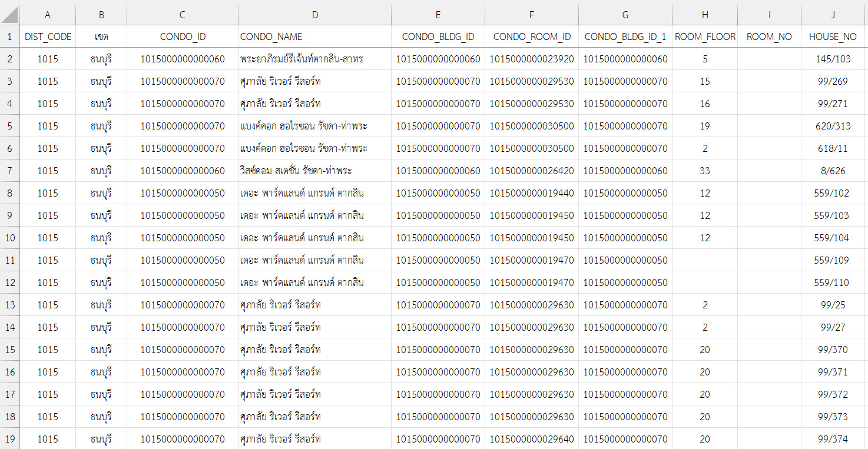The image size is (868, 449).
Task: Select the cell with house number 620/313
Action: click(833, 126)
